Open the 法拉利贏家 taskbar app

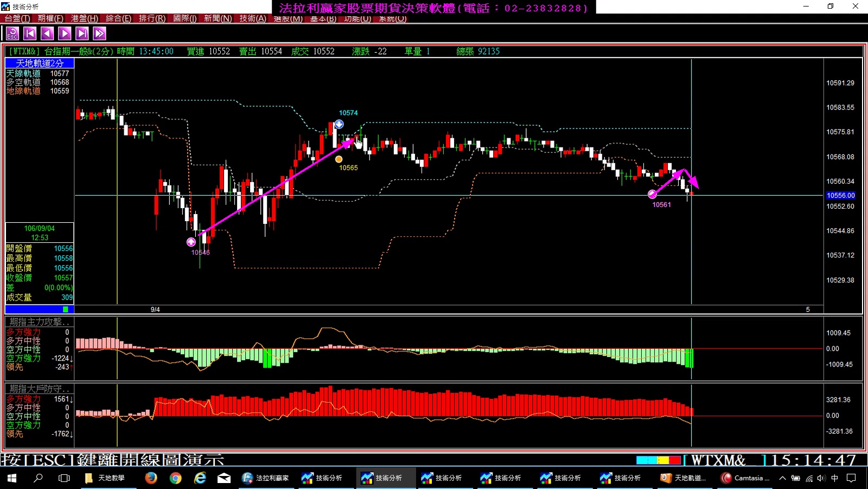point(266,478)
